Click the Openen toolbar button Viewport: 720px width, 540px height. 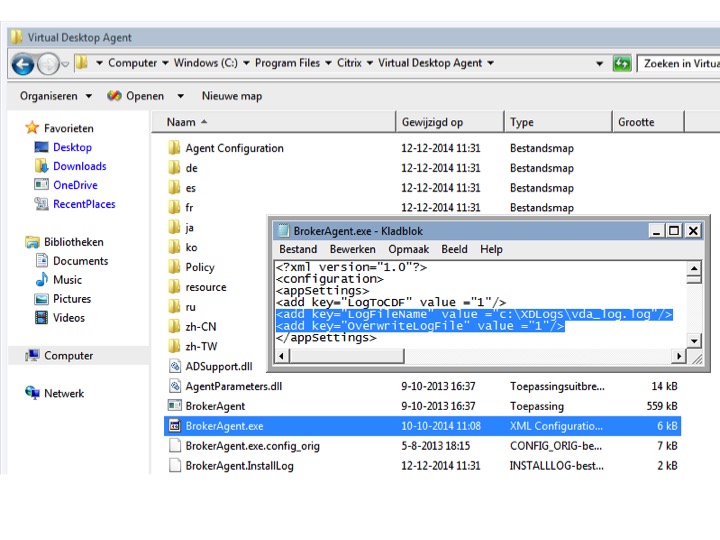[x=135, y=96]
